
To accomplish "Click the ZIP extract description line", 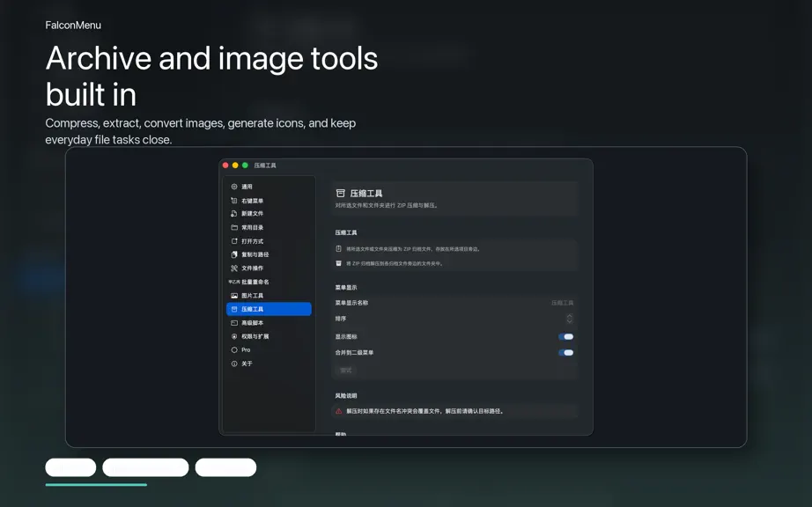I will pos(395,263).
